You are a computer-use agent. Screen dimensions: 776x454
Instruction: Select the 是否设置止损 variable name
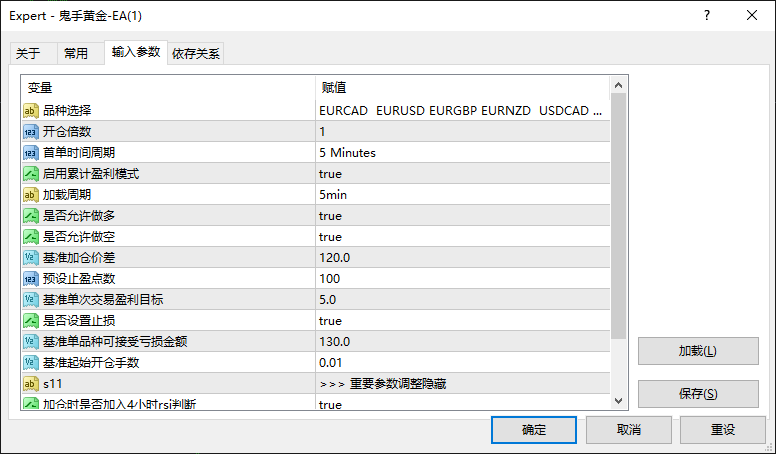[79, 321]
